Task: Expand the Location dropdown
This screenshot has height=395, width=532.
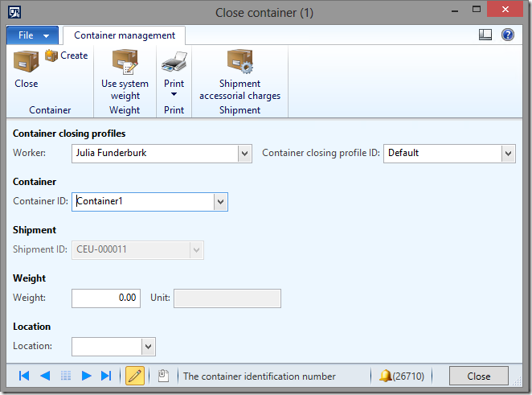Action: point(148,347)
